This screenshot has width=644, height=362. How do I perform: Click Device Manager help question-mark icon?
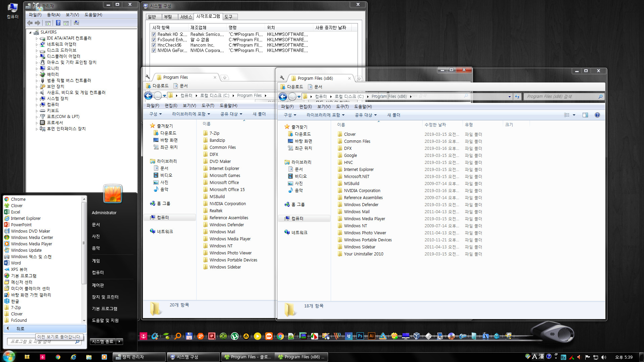click(58, 23)
